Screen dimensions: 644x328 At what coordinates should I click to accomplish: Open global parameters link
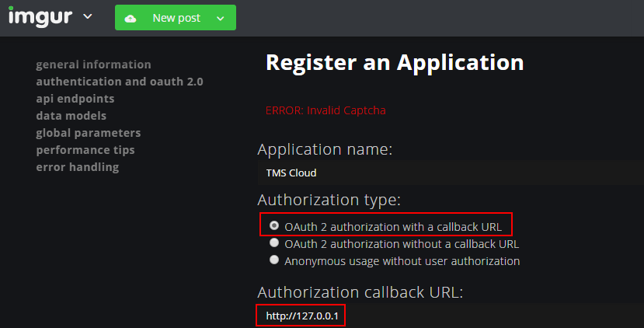[x=88, y=133]
